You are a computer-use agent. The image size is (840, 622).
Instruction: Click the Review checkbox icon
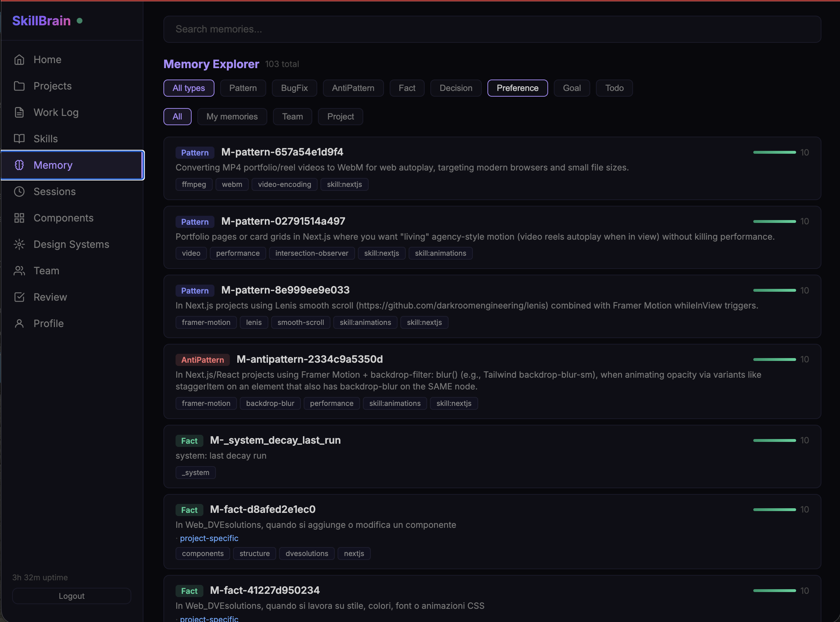pos(19,297)
